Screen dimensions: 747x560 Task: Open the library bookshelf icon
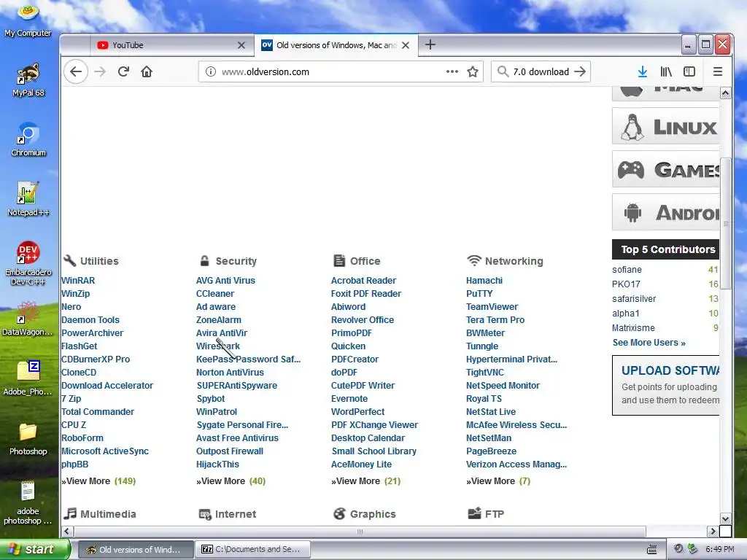tap(666, 71)
